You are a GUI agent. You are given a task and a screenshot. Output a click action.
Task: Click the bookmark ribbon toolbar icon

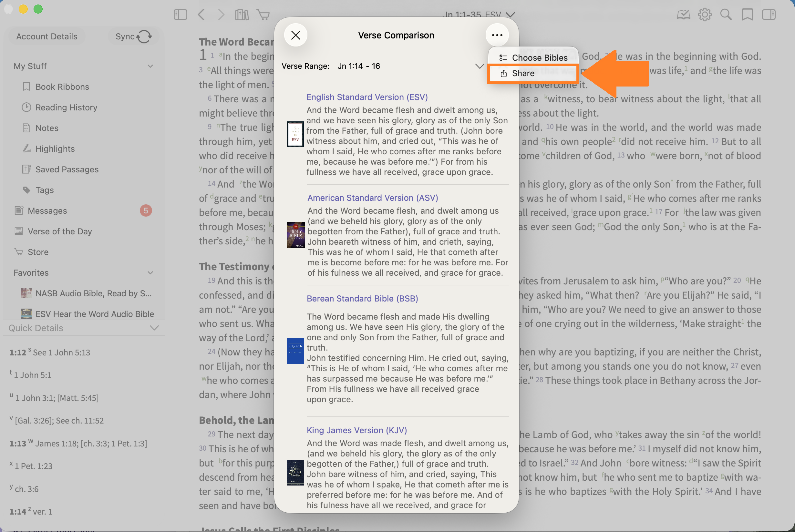[747, 15]
